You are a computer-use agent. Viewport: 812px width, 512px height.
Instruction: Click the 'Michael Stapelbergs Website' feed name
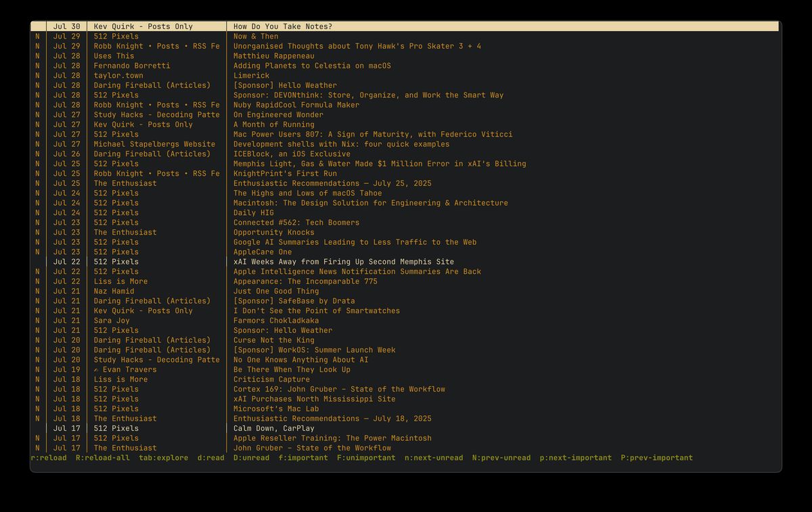pos(154,144)
